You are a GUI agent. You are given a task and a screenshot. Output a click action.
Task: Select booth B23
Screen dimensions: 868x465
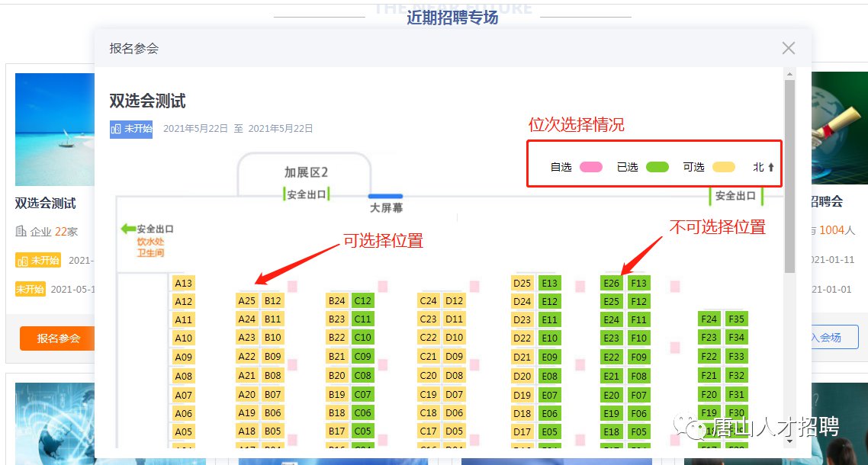336,319
